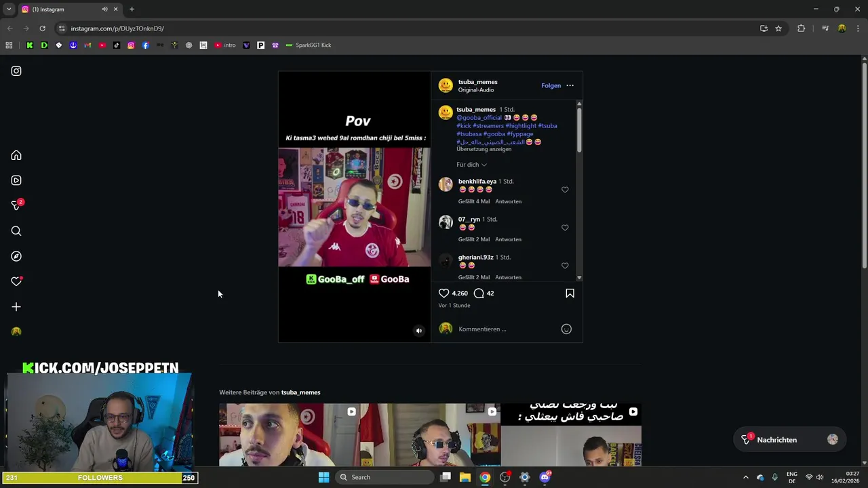This screenshot has width=868, height=488.
Task: Open the Instagram bookmark in bookmarks bar
Action: 131,45
